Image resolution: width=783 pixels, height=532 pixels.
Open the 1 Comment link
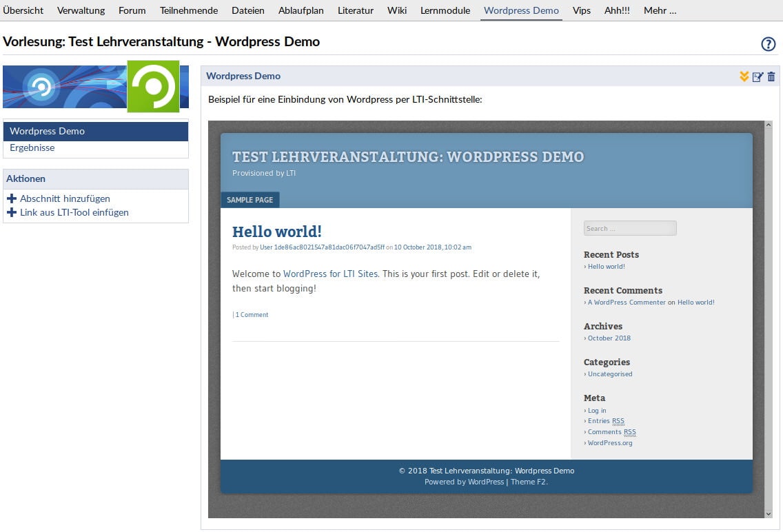point(252,315)
